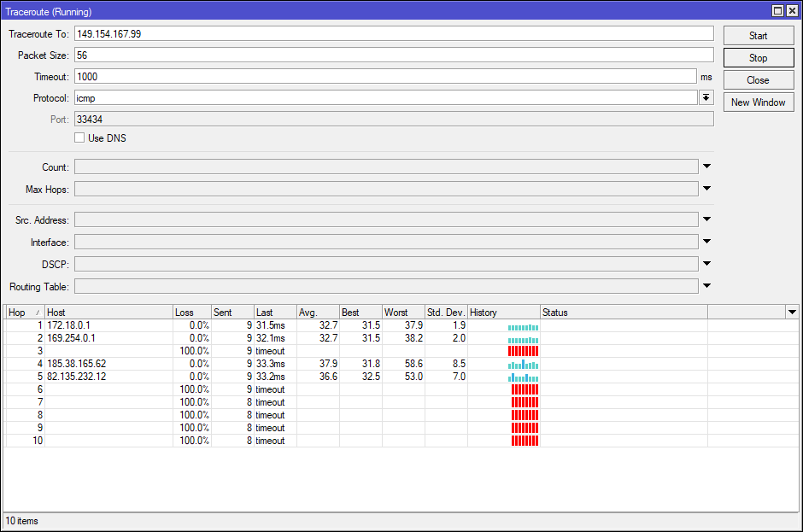Open the table columns dropdown arrow
The width and height of the screenshot is (803, 532).
pyautogui.click(x=792, y=312)
